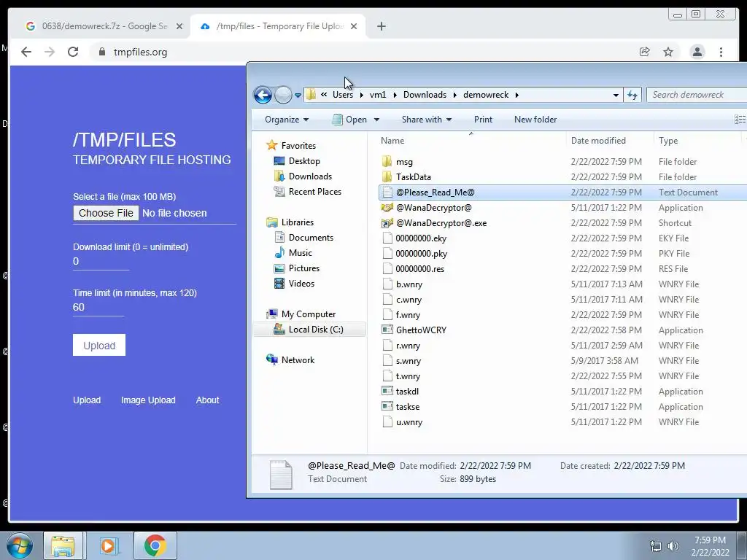Select the b.wnry file
This screenshot has width=747, height=560.
(409, 284)
